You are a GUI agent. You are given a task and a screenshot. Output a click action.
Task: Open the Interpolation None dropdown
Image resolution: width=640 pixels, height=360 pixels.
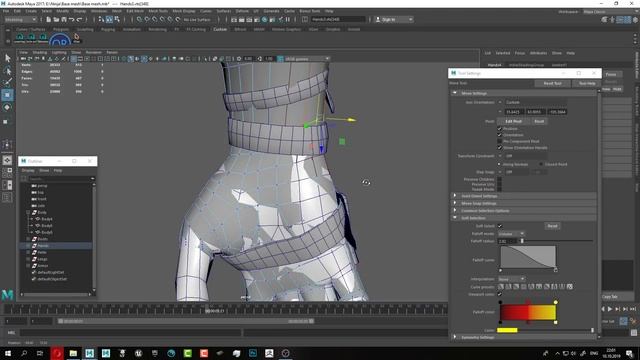tap(511, 279)
